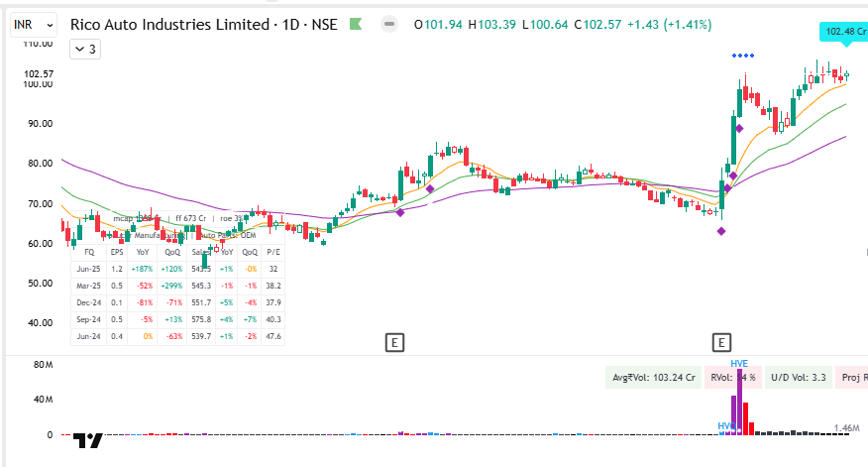Image resolution: width=868 pixels, height=467 pixels.
Task: Click the 551.7 sales cell
Action: pos(201,302)
